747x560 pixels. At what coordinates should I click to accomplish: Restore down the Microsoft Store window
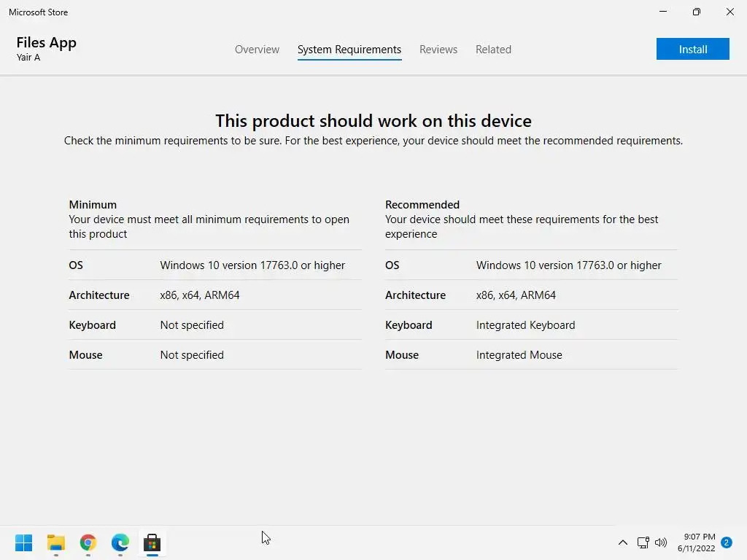[x=697, y=12]
